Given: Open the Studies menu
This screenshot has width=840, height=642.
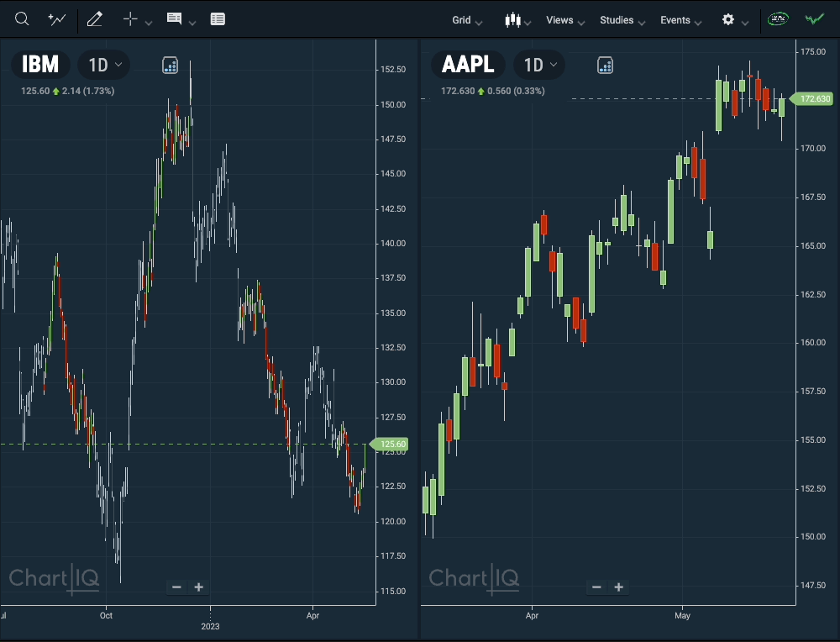Looking at the screenshot, I should 622,20.
